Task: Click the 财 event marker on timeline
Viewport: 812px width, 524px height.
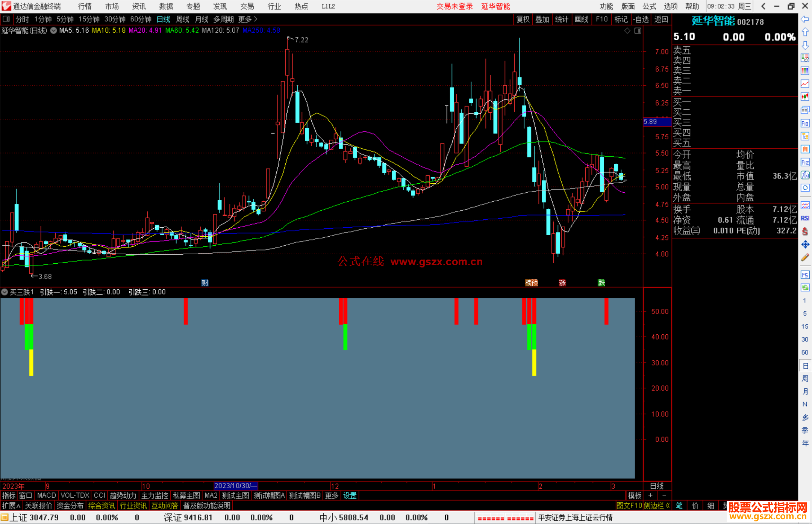Action: (x=205, y=282)
